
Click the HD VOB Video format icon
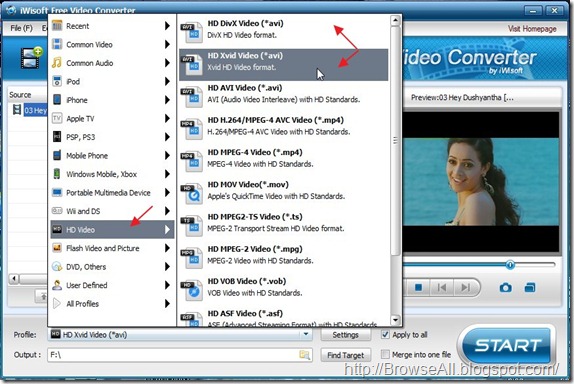(191, 290)
